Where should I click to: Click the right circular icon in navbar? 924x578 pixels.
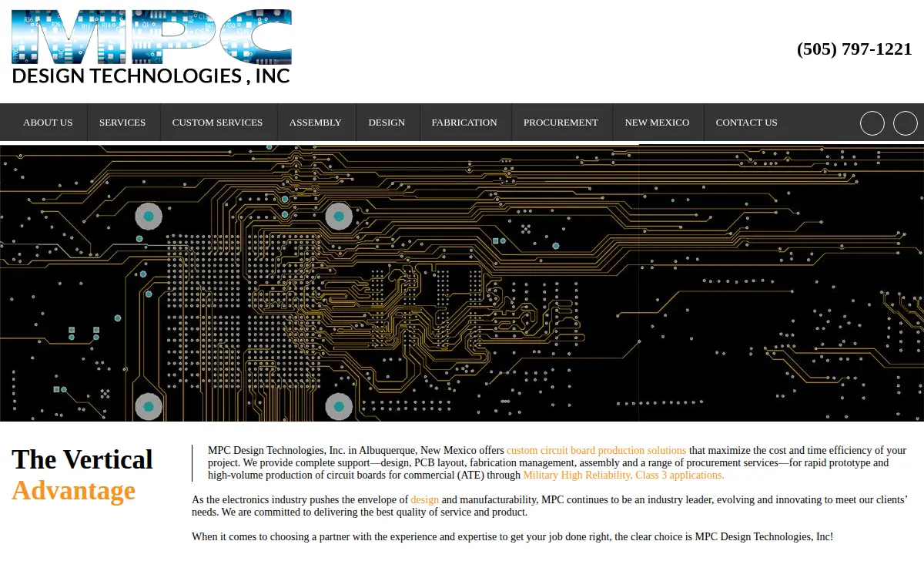tap(906, 123)
